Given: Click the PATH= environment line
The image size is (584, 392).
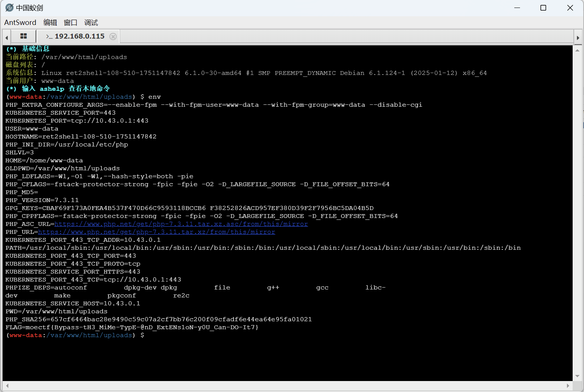Looking at the screenshot, I should point(263,248).
